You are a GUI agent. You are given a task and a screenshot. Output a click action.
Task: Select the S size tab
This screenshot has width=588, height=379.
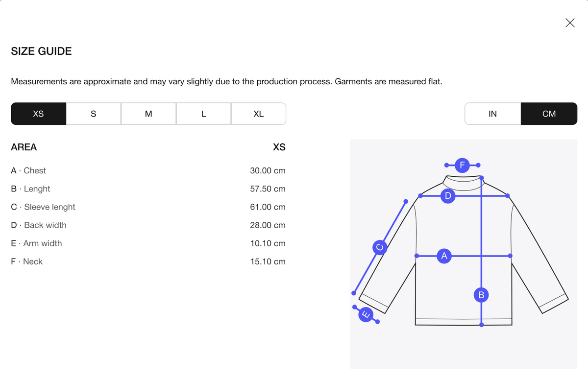[x=94, y=114]
